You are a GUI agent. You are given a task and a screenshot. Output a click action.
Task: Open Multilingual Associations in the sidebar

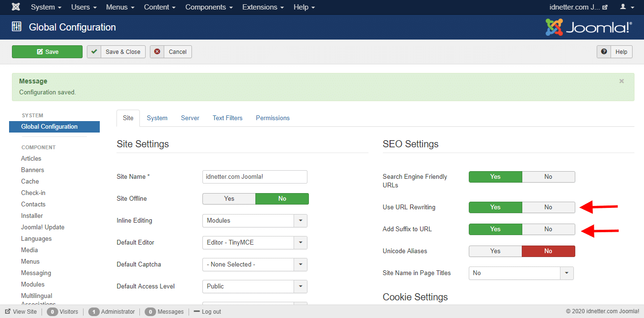click(38, 299)
